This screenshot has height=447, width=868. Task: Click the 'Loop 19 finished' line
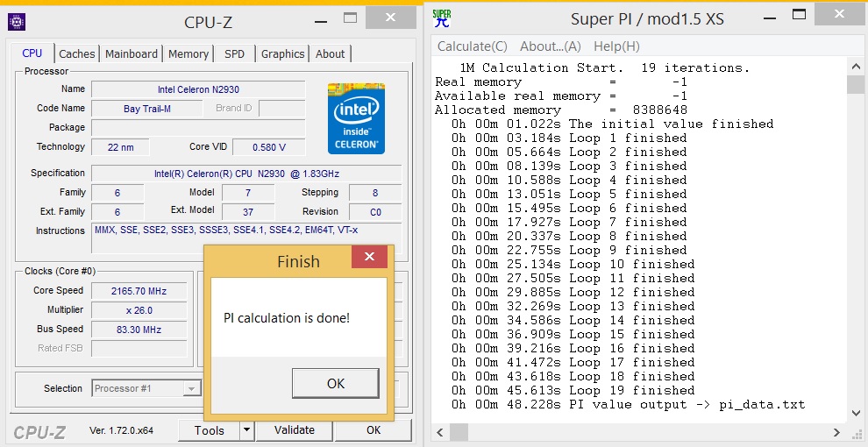pyautogui.click(x=573, y=391)
